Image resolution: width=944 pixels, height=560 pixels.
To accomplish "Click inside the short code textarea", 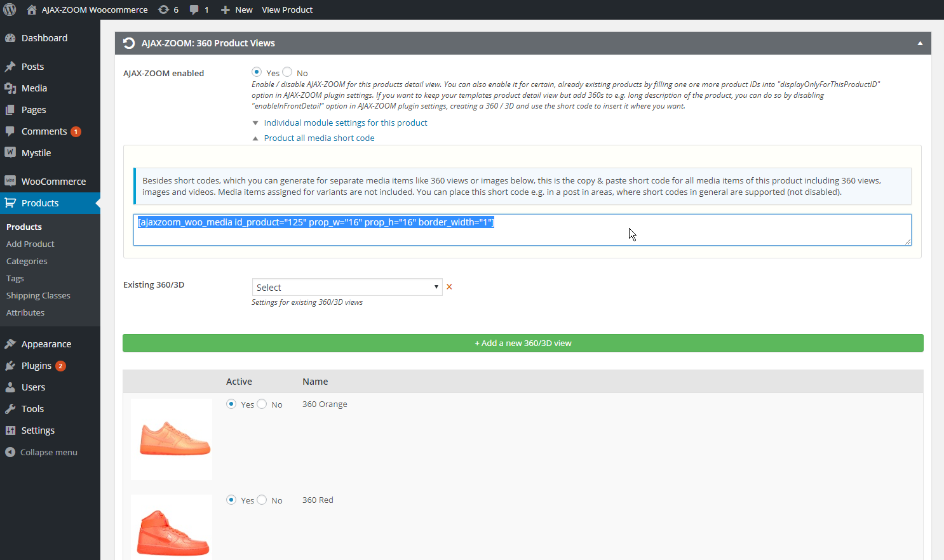I will (x=522, y=230).
